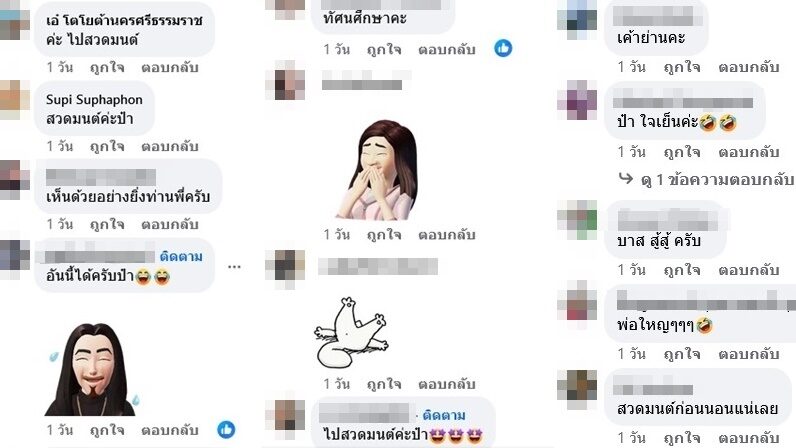
Task: Click profile avatar beside Supi Suphaphon comment
Action: 15,100
